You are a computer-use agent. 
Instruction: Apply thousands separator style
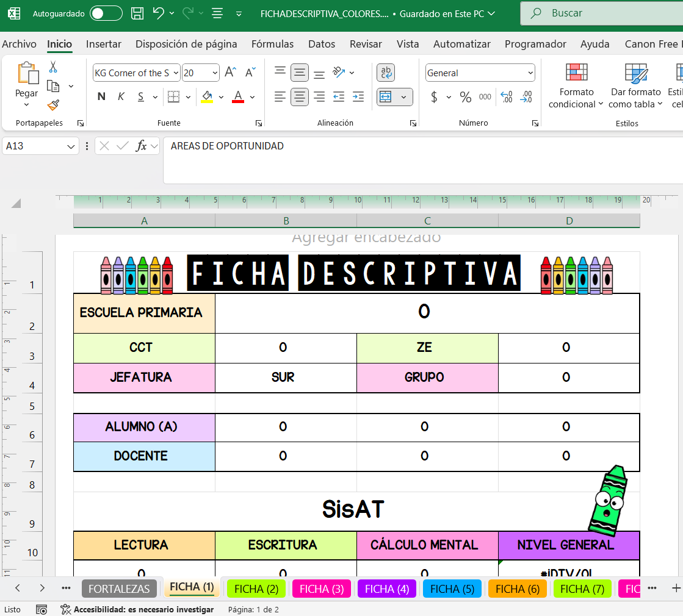pyautogui.click(x=485, y=96)
